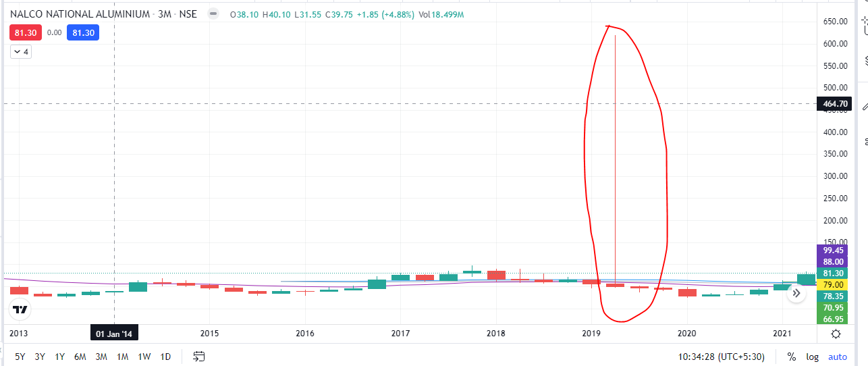The image size is (868, 366).
Task: Click the 300.00 price axis label
Action: point(835,176)
